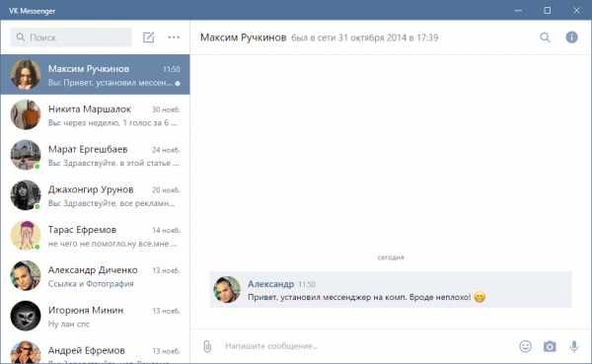
Task: Click the 'Ссылка и Фотография' preview text
Action: (91, 284)
